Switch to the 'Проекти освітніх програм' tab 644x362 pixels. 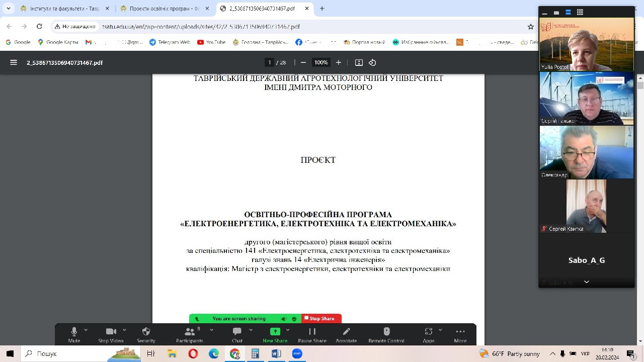165,9
